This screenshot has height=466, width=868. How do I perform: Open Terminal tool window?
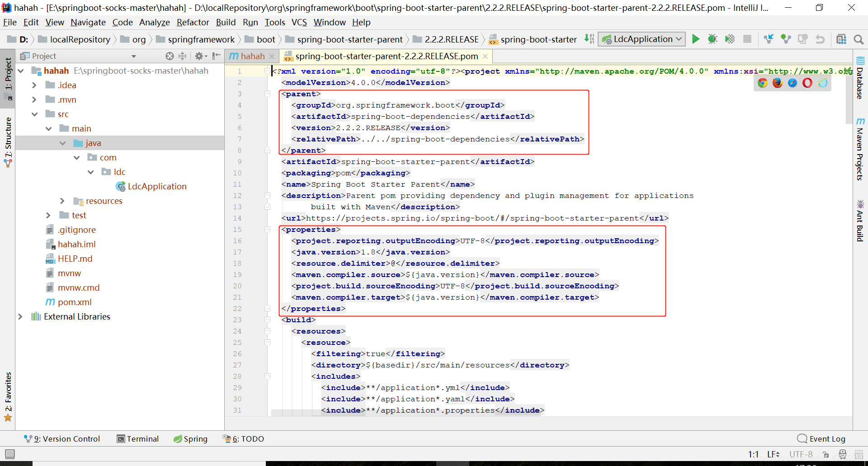138,438
